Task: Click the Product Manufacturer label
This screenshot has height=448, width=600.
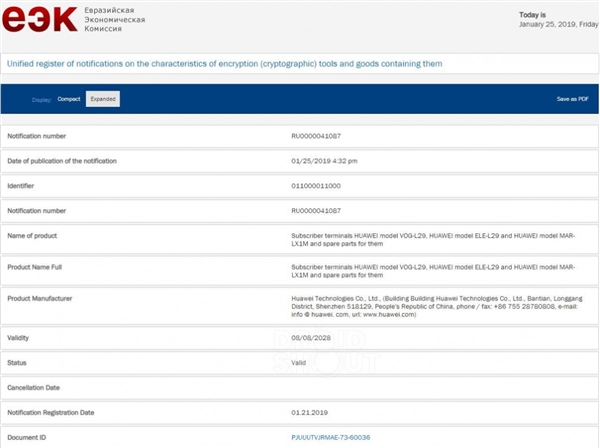Action: [40, 298]
